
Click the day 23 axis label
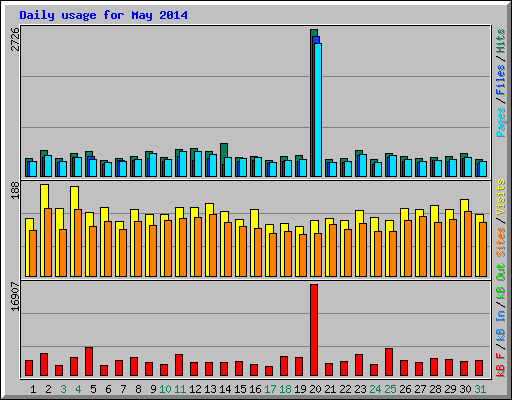click(x=360, y=389)
